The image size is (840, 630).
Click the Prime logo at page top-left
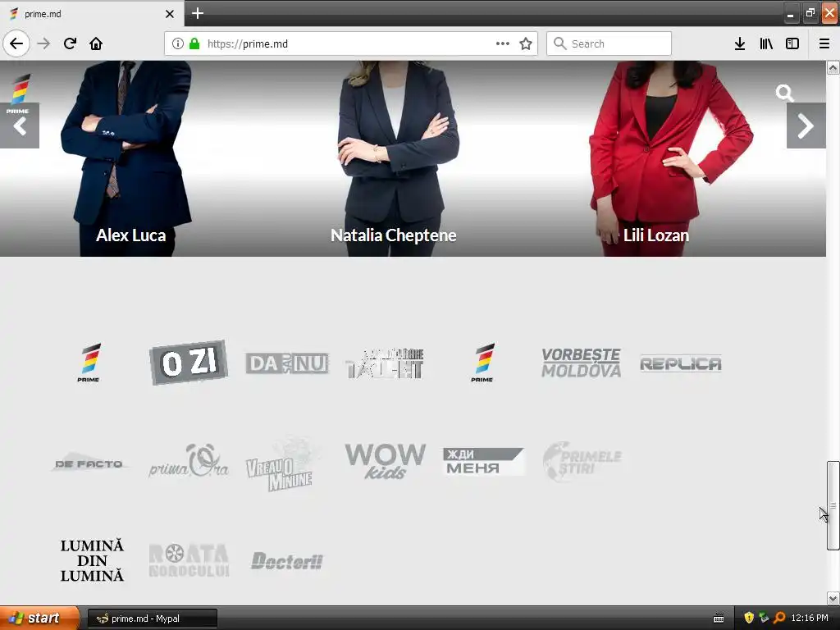pos(19,92)
